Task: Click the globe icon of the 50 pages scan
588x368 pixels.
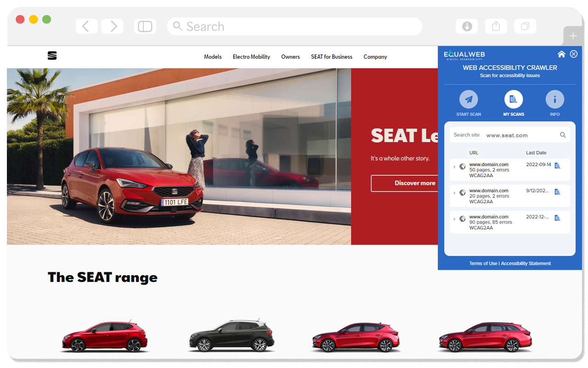Action: point(463,167)
